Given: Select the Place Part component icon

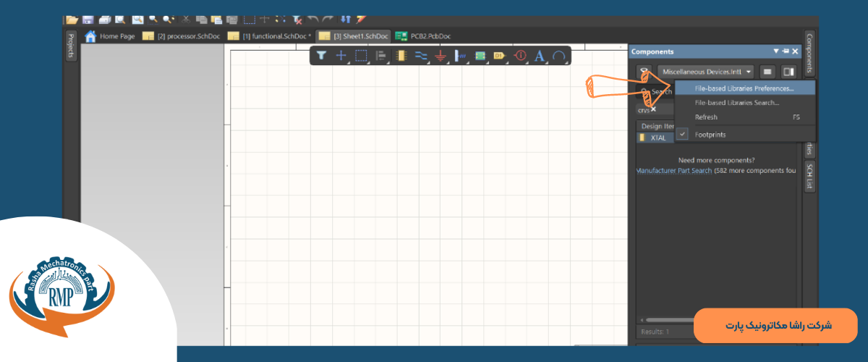Looking at the screenshot, I should coord(401,56).
